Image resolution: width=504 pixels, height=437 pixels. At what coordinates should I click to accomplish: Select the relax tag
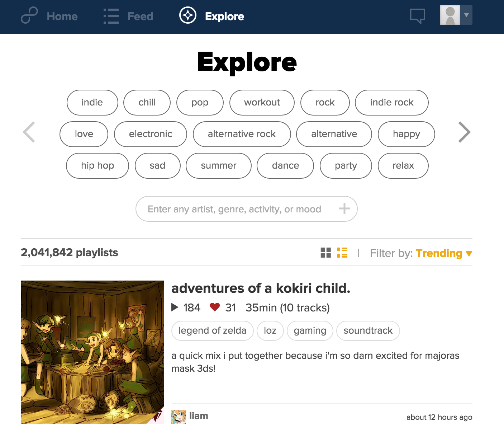point(403,166)
